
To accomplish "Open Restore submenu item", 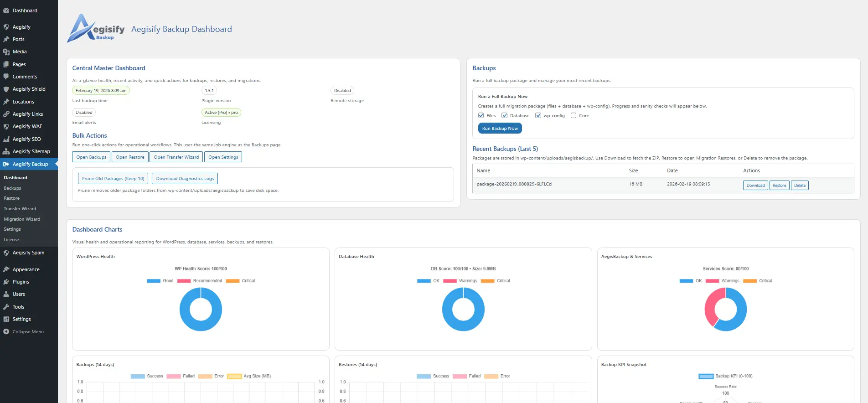I will point(11,198).
